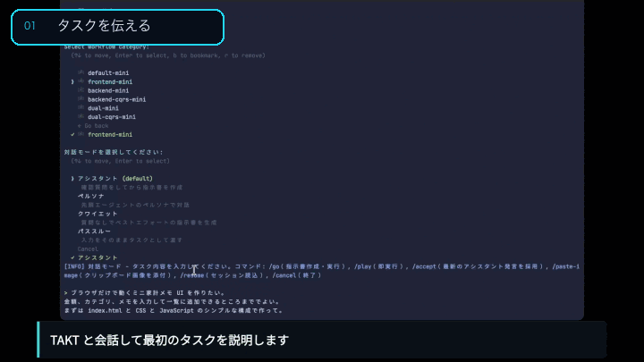Click the '/go' command in INFO line
Screen dimensions: 644x362
pyautogui.click(x=274, y=266)
